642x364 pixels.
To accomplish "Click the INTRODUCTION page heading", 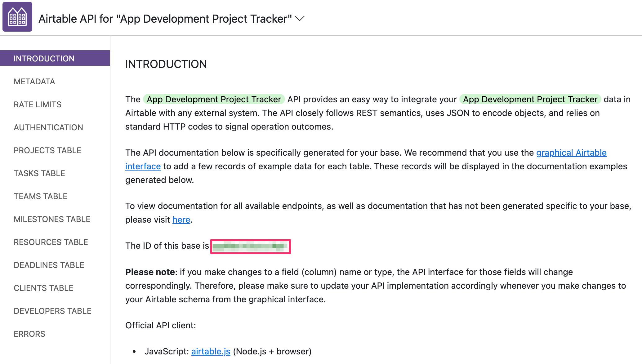I will [166, 64].
